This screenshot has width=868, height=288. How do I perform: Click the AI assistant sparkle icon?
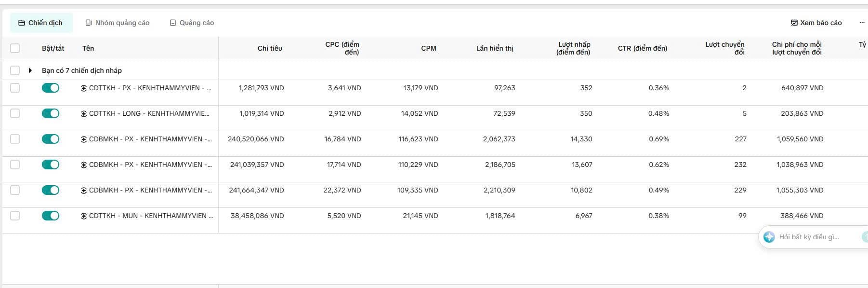coord(769,237)
